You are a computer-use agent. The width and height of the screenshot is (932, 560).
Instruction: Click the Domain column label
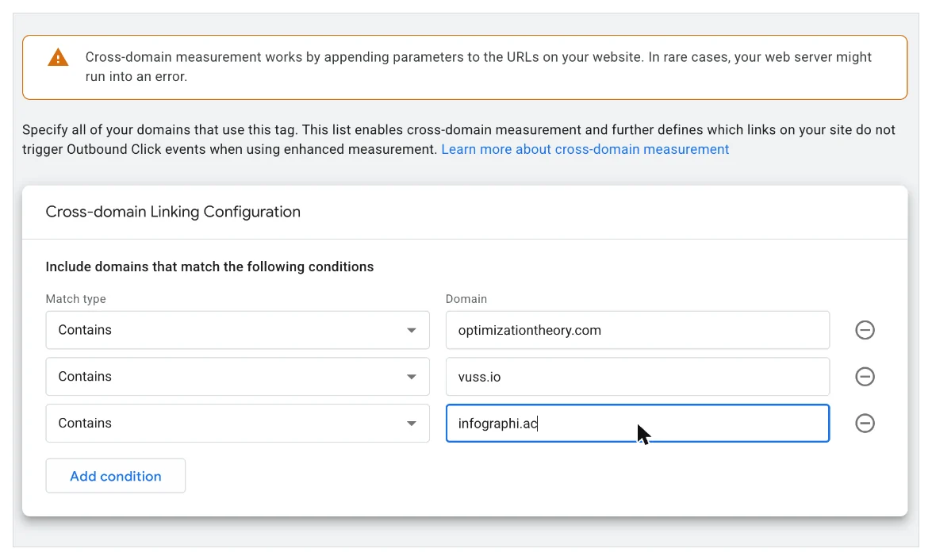[x=466, y=299]
